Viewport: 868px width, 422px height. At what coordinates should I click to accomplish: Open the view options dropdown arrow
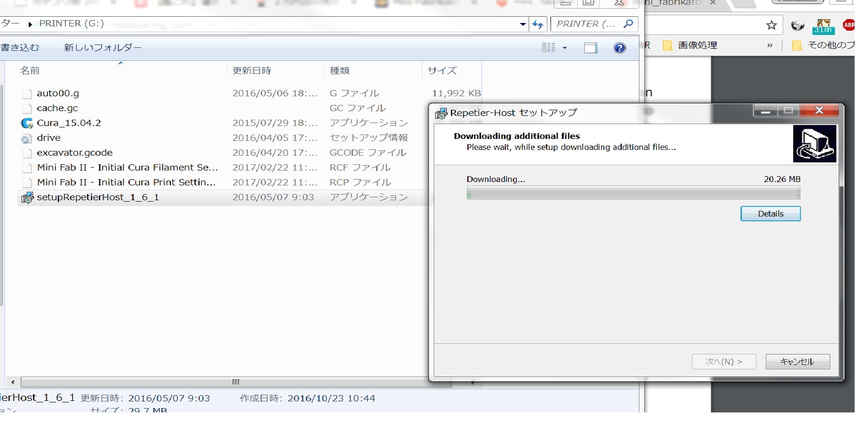click(565, 48)
